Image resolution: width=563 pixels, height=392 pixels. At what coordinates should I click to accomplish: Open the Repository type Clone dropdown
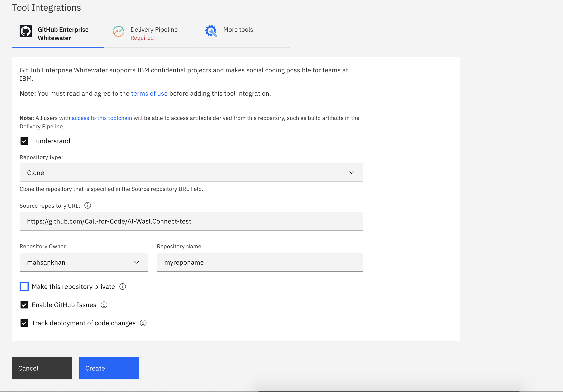[191, 173]
